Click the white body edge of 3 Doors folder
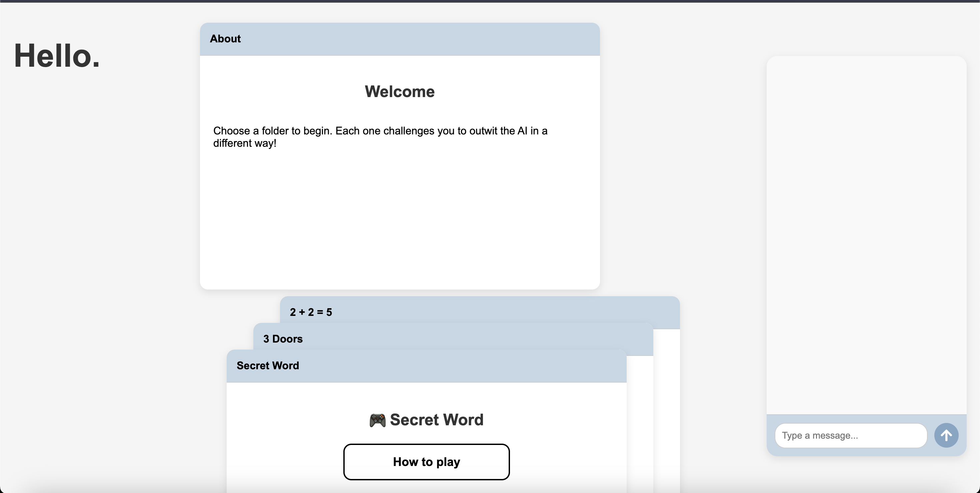980x493 pixels. pos(640,419)
